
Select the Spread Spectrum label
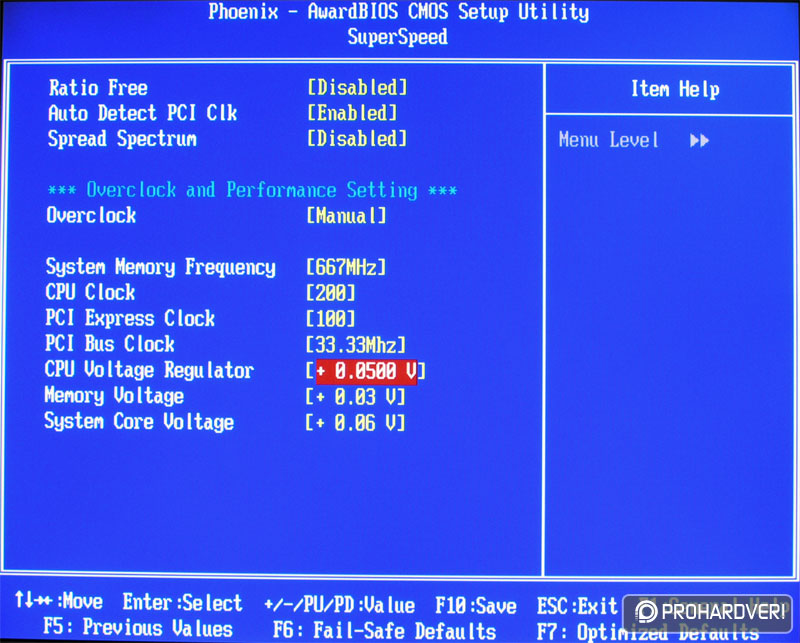[122, 139]
